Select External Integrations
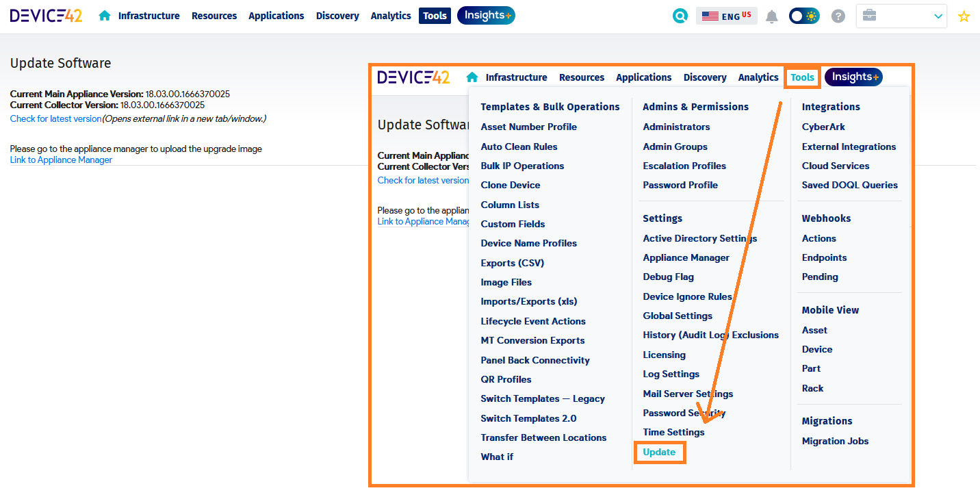Viewport: 980px width, 497px height. (x=849, y=146)
